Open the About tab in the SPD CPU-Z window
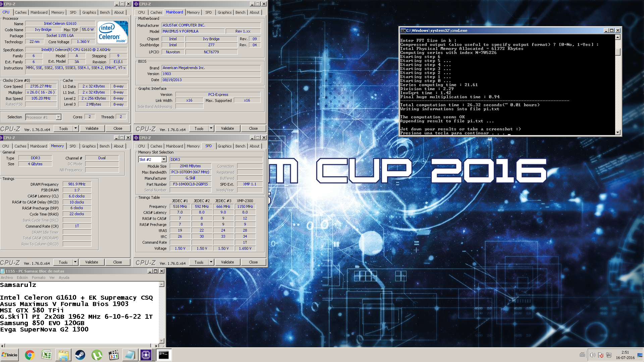The image size is (644, 362). tap(254, 146)
